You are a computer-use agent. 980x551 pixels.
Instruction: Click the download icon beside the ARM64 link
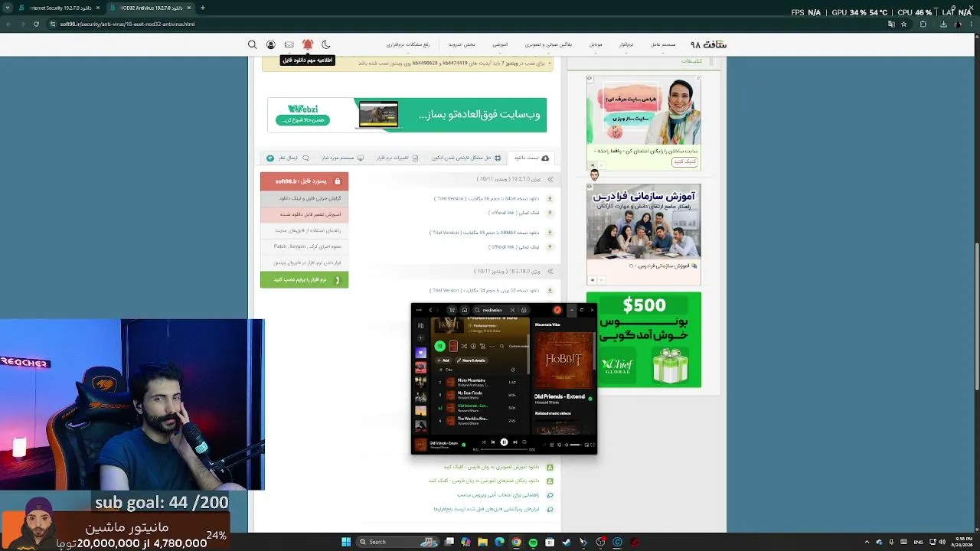pos(550,233)
